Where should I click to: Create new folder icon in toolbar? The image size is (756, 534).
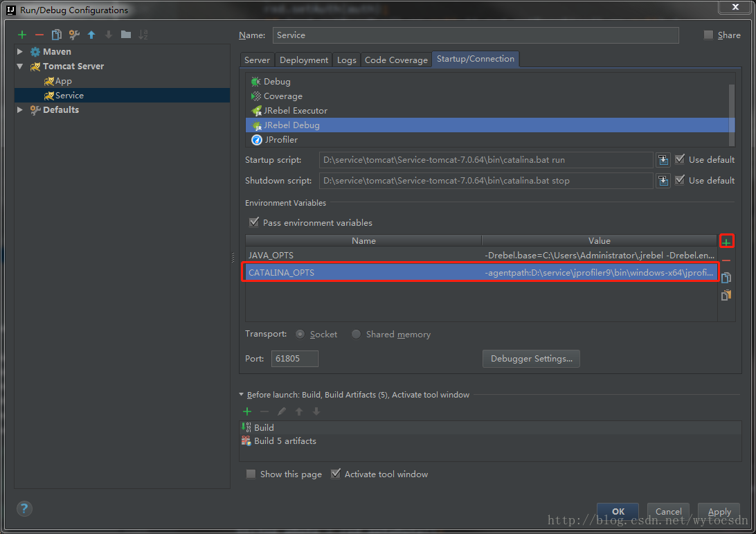126,35
